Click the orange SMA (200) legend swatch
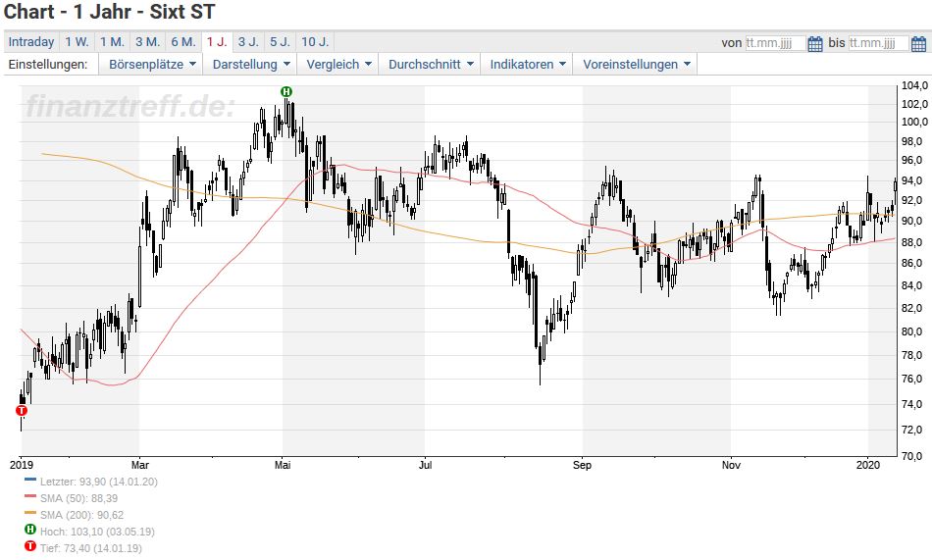 pyautogui.click(x=30, y=512)
